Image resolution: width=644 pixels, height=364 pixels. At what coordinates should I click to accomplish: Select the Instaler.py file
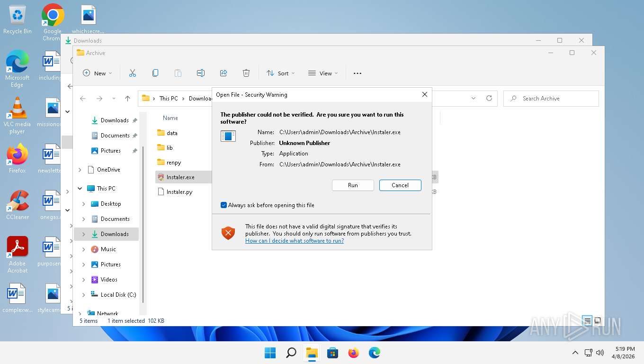pyautogui.click(x=179, y=192)
